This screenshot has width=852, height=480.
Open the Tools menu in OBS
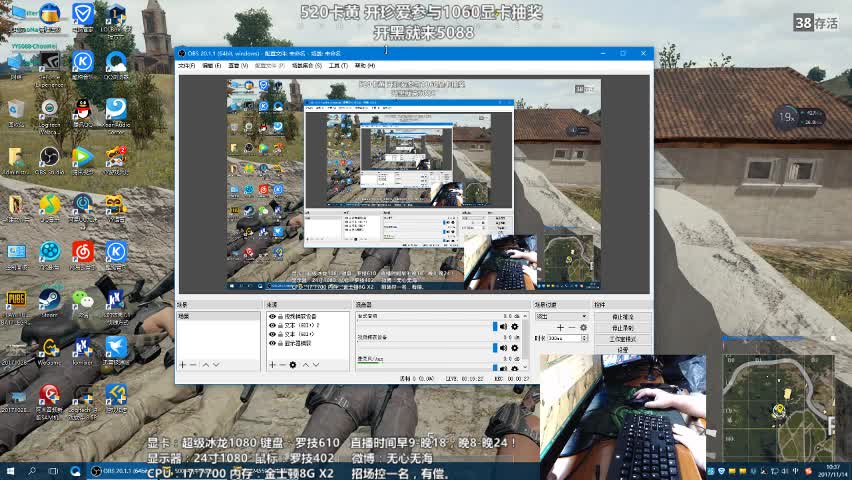[338, 65]
